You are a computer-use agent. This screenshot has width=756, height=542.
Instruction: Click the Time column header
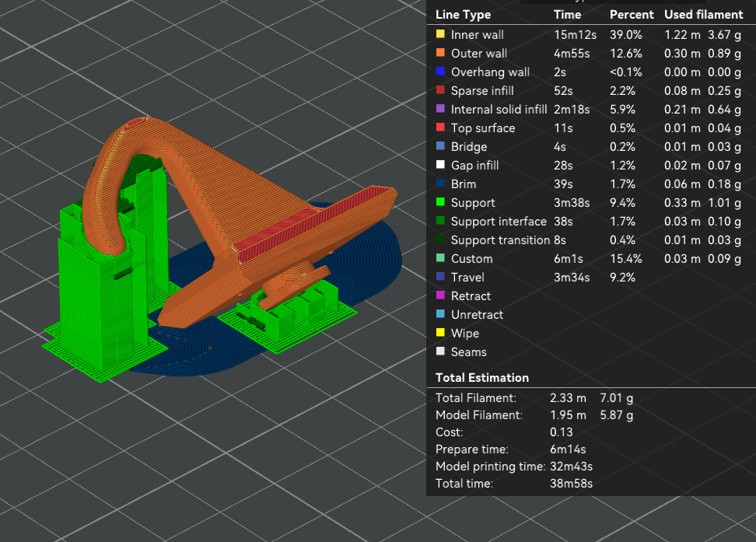click(x=567, y=15)
